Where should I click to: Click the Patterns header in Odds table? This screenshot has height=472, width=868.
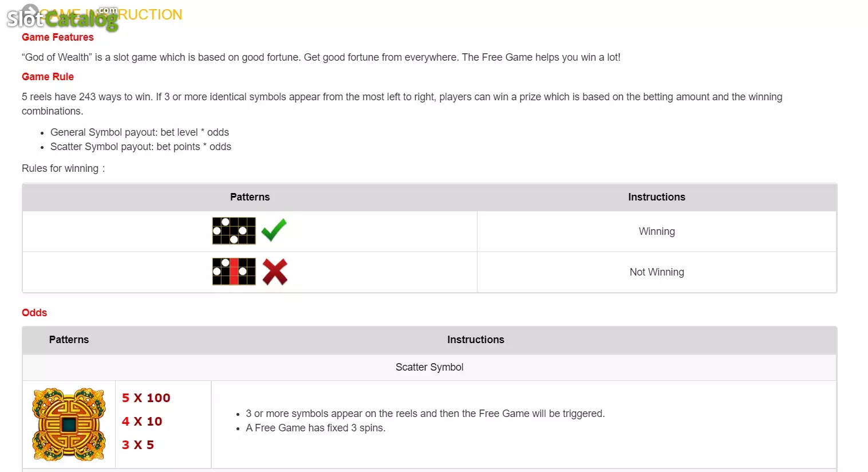[69, 340]
